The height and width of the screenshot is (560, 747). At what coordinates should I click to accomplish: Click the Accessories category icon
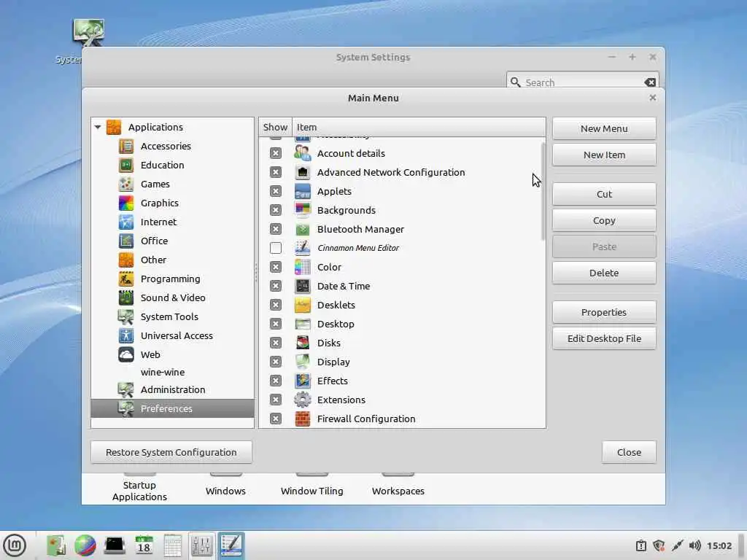(x=126, y=146)
